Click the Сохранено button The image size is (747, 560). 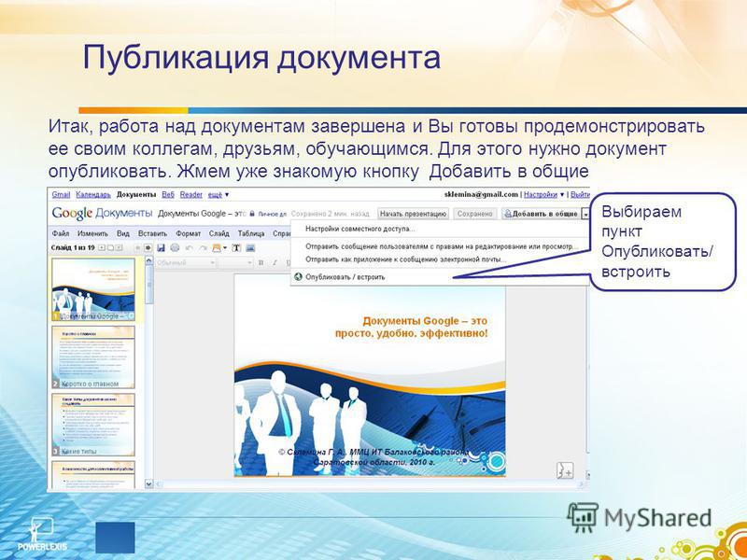[x=474, y=214]
